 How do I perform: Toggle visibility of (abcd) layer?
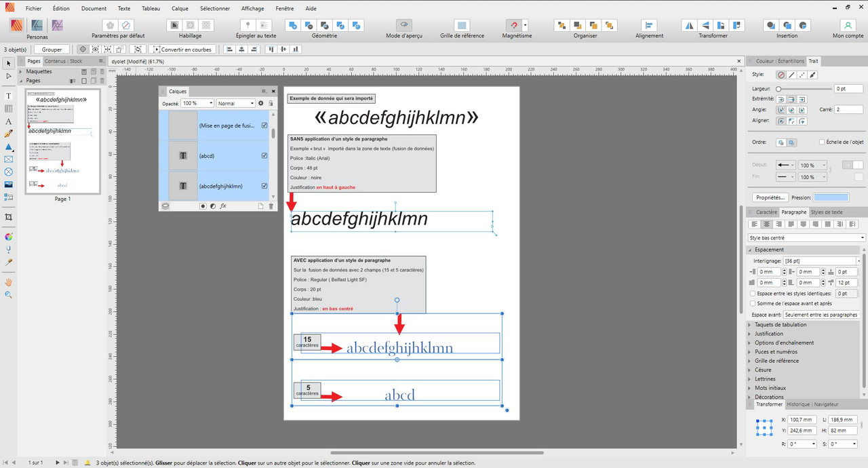(264, 155)
